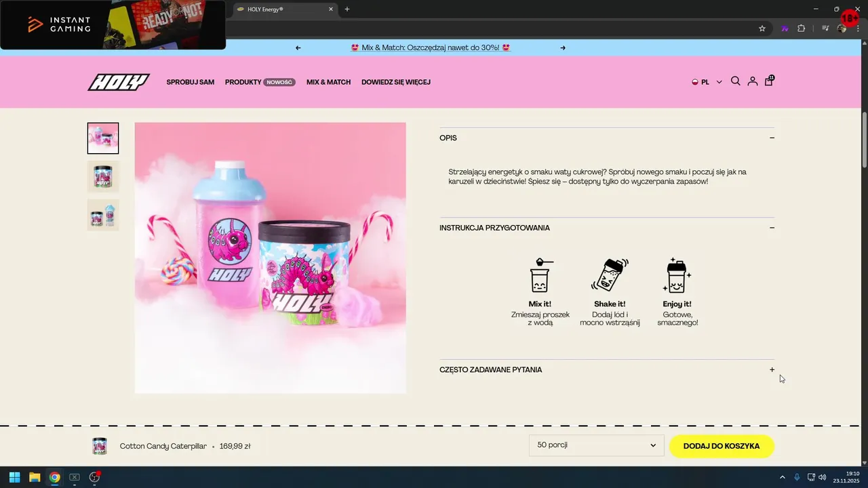This screenshot has width=868, height=488.
Task: Click the 169,99 zł price
Action: 235,446
